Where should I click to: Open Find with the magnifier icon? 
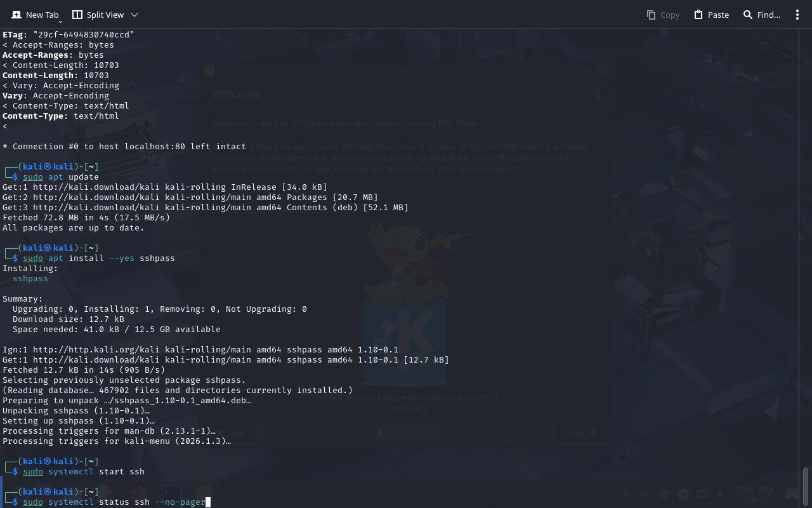(749, 15)
